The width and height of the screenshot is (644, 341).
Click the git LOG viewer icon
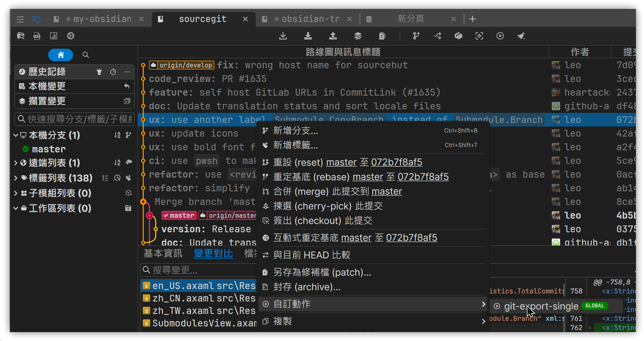(37, 36)
